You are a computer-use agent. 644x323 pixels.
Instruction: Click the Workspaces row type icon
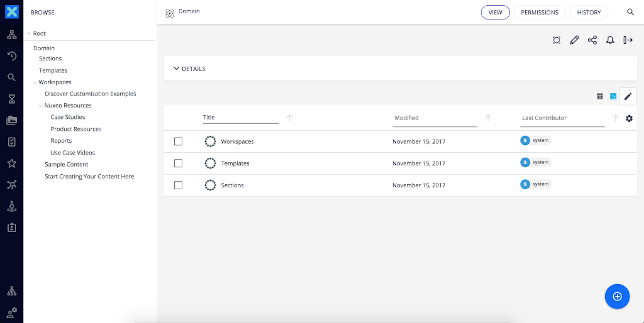210,141
